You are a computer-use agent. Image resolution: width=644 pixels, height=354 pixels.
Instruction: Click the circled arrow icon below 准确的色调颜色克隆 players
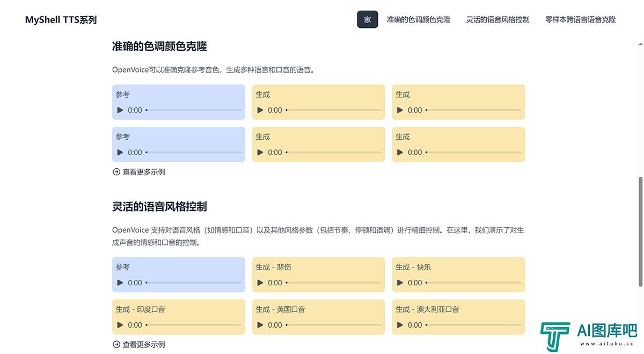(116, 172)
